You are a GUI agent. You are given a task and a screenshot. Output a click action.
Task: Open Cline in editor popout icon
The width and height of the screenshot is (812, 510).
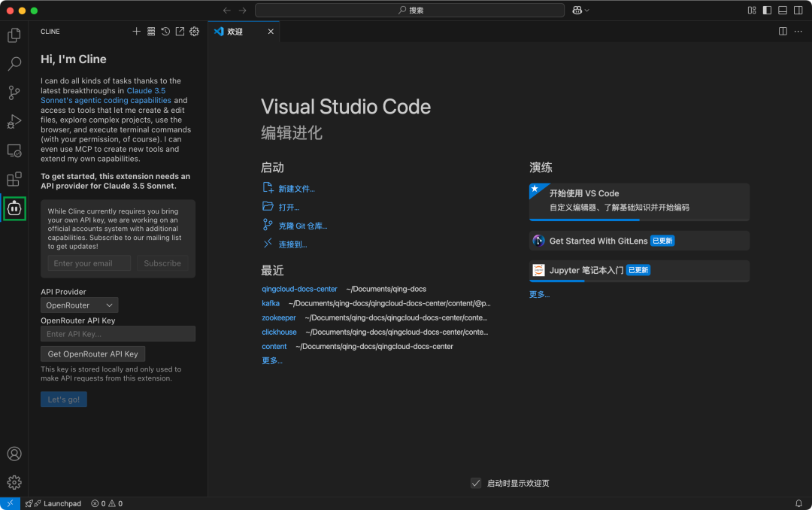pyautogui.click(x=180, y=32)
